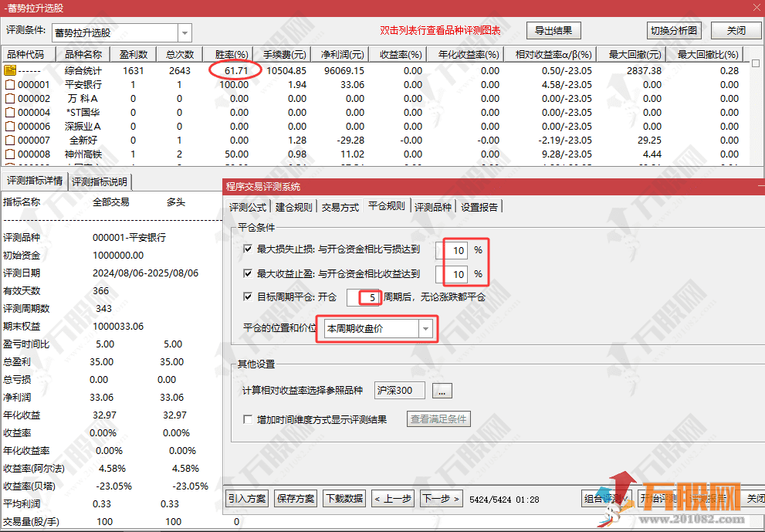
Task: Click the ellipsis button next to 沪深300
Action: [442, 391]
